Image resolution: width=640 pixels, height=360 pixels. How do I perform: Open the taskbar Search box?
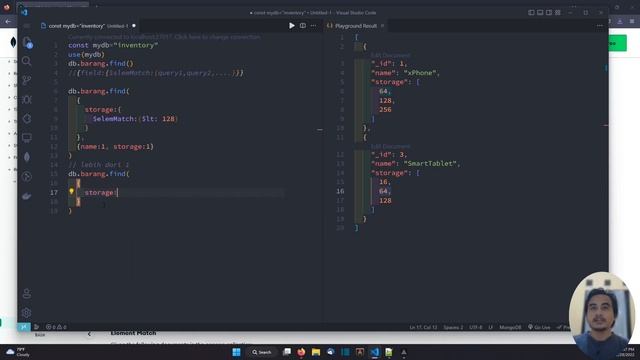(x=262, y=352)
